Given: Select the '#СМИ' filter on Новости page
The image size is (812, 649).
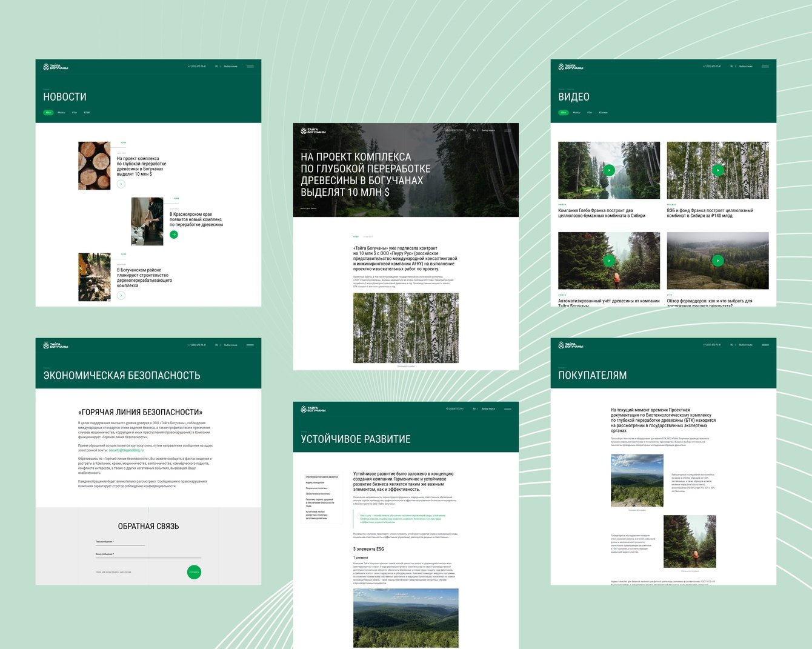Looking at the screenshot, I should pyautogui.click(x=87, y=112).
